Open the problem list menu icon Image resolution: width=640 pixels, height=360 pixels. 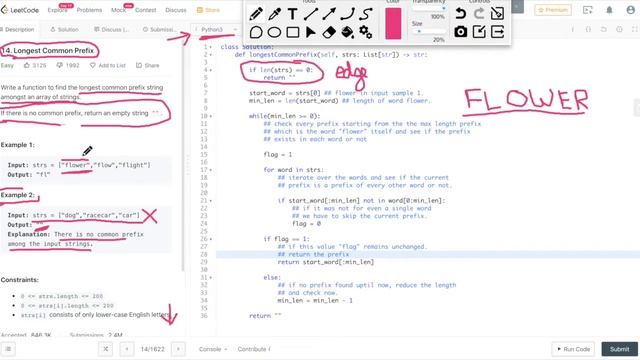point(8,349)
